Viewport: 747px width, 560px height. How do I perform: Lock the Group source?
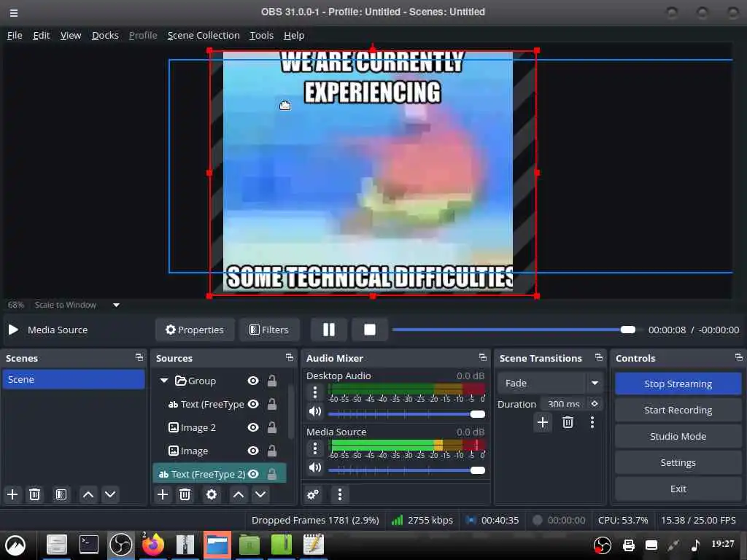272,381
